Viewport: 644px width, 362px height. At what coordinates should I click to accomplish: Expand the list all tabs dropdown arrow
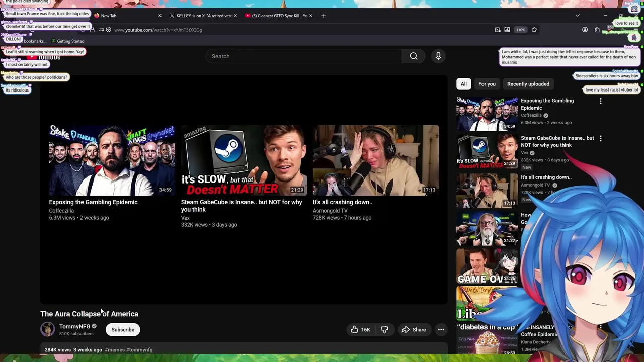578,16
